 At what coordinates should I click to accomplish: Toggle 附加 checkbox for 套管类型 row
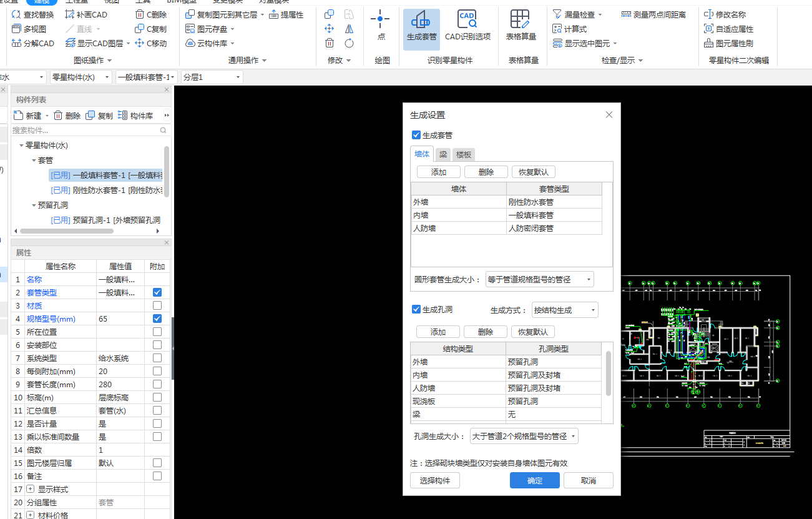(x=157, y=292)
